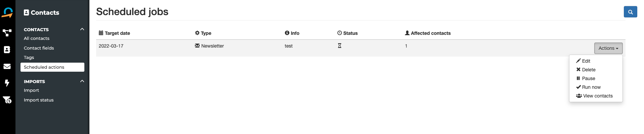Open Import status page
Image resolution: width=644 pixels, height=134 pixels.
(39, 100)
